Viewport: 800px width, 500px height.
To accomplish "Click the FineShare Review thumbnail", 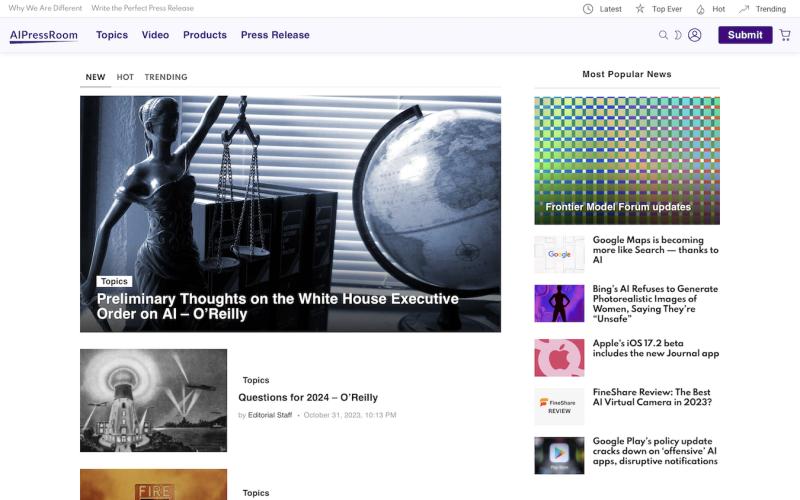I will point(559,407).
